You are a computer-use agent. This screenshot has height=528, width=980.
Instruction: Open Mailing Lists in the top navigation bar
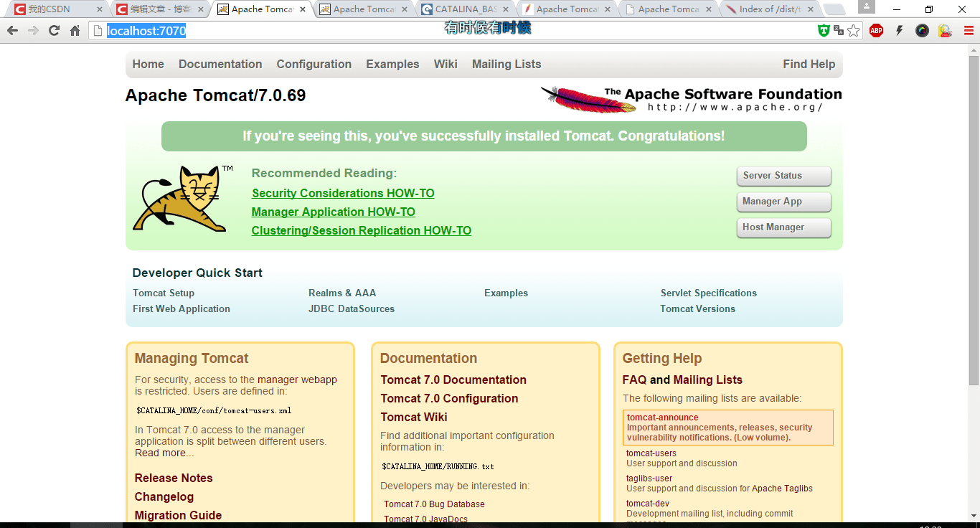click(507, 64)
